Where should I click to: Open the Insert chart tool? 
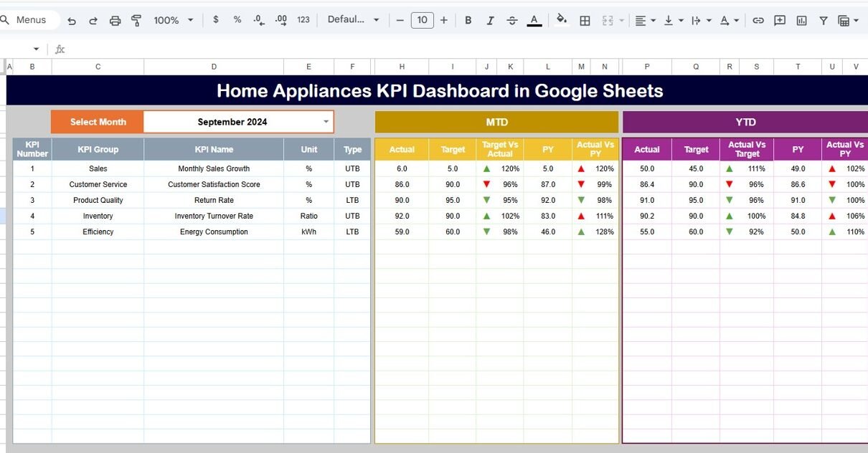(801, 21)
